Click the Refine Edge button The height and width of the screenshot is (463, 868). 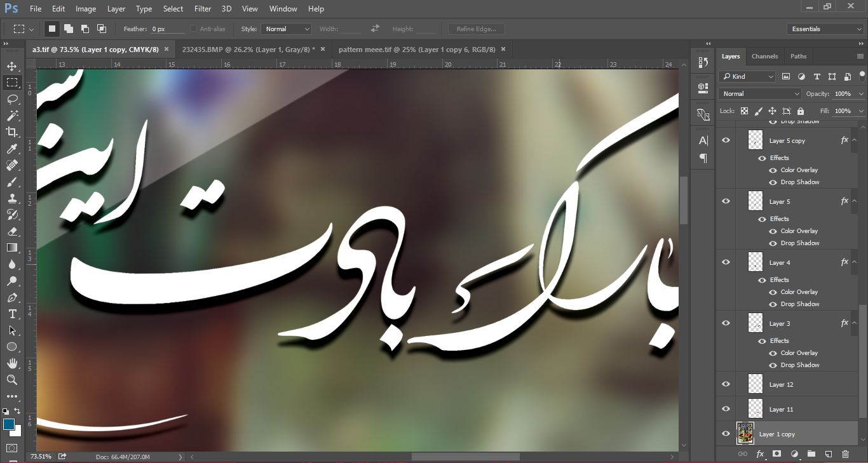click(477, 29)
